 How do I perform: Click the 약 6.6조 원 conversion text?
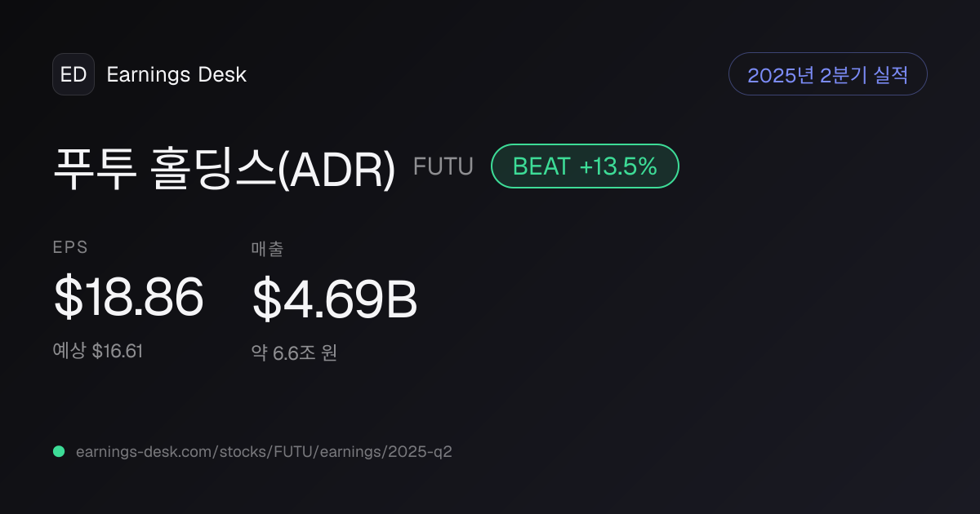[294, 353]
